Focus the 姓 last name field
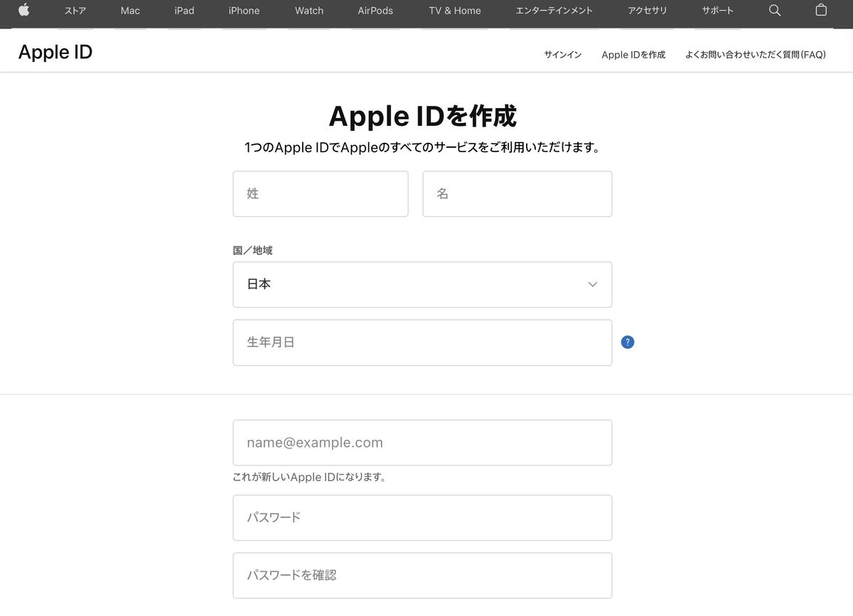This screenshot has height=616, width=853. click(321, 193)
